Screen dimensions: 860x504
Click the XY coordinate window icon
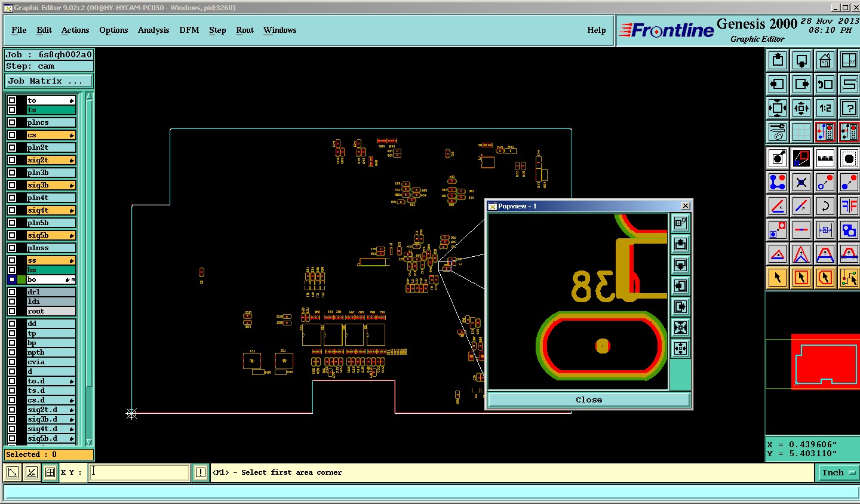(x=849, y=60)
